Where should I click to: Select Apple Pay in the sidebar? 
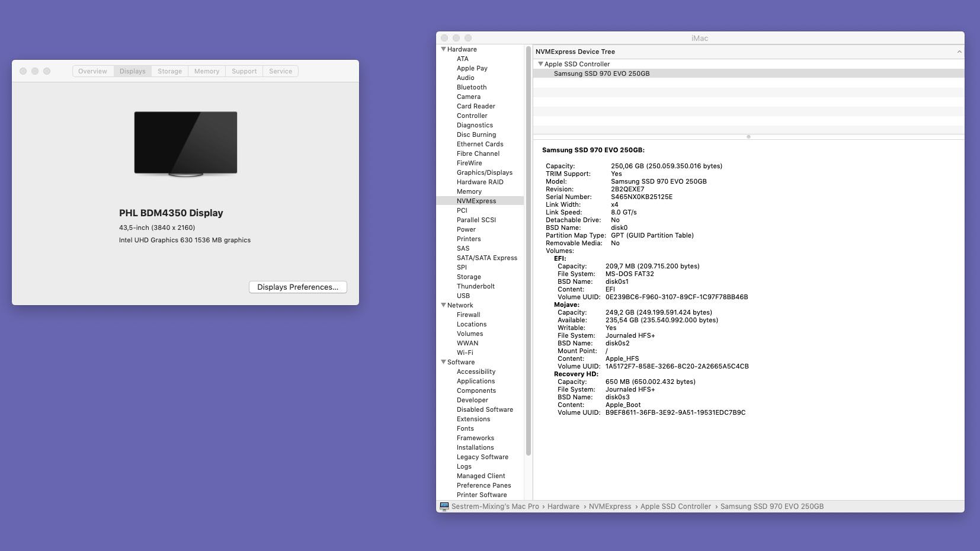[x=472, y=68]
